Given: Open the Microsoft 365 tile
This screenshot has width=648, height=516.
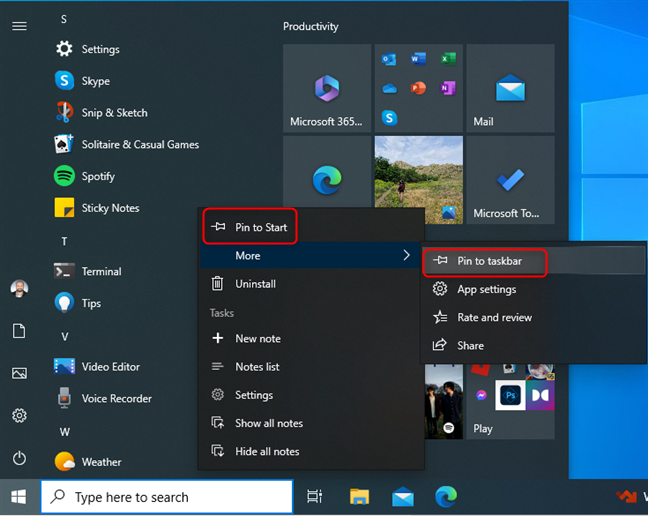Looking at the screenshot, I should [x=327, y=88].
